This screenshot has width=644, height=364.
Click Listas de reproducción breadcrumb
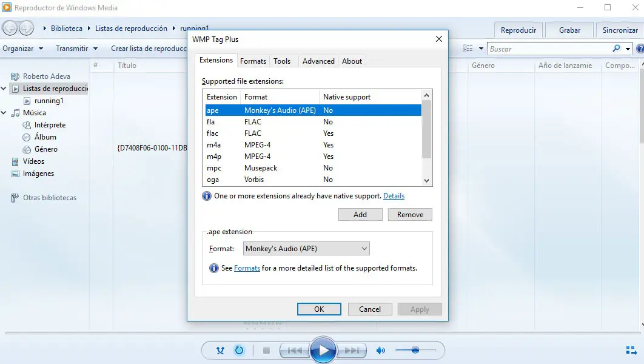[131, 29]
